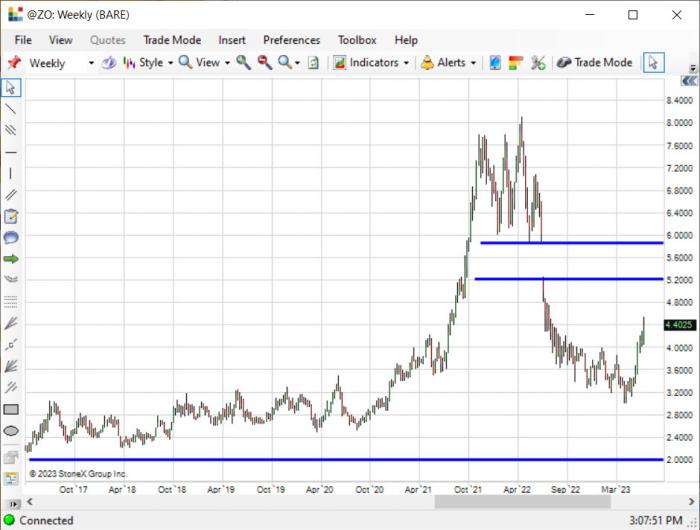
Task: Open the File menu
Action: pos(23,40)
